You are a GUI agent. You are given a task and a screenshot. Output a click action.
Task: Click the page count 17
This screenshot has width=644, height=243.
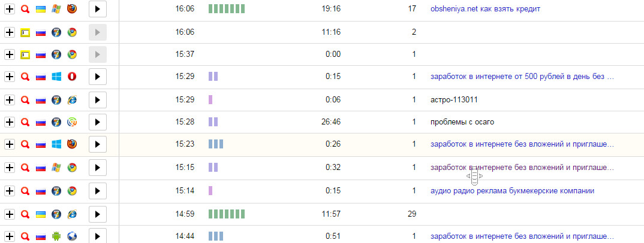coord(412,9)
